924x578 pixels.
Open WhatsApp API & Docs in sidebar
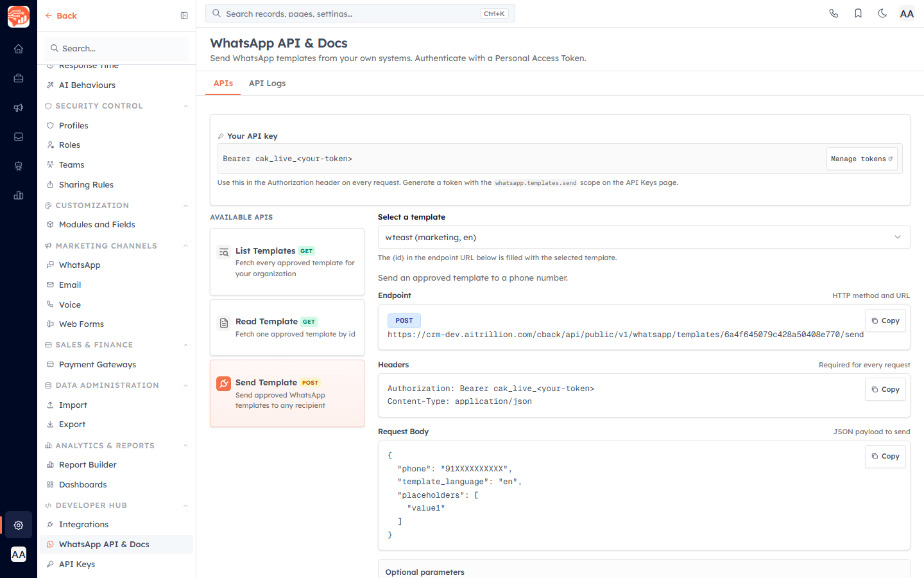(116, 545)
